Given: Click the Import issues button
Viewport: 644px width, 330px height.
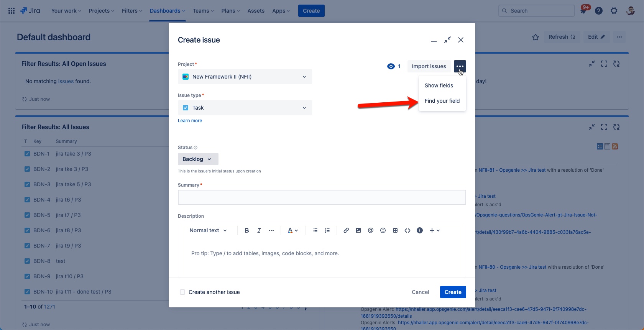Looking at the screenshot, I should point(429,66).
